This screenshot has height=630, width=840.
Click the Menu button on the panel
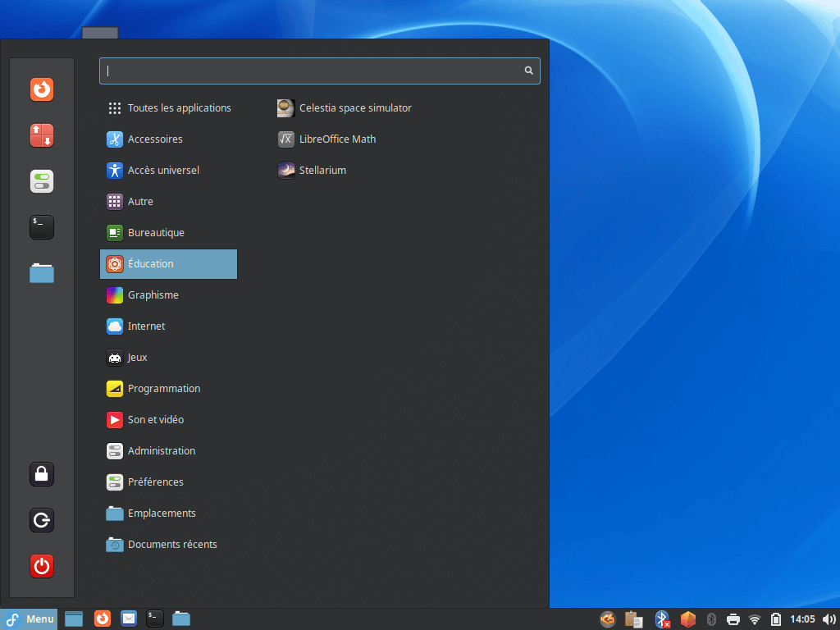tap(29, 619)
